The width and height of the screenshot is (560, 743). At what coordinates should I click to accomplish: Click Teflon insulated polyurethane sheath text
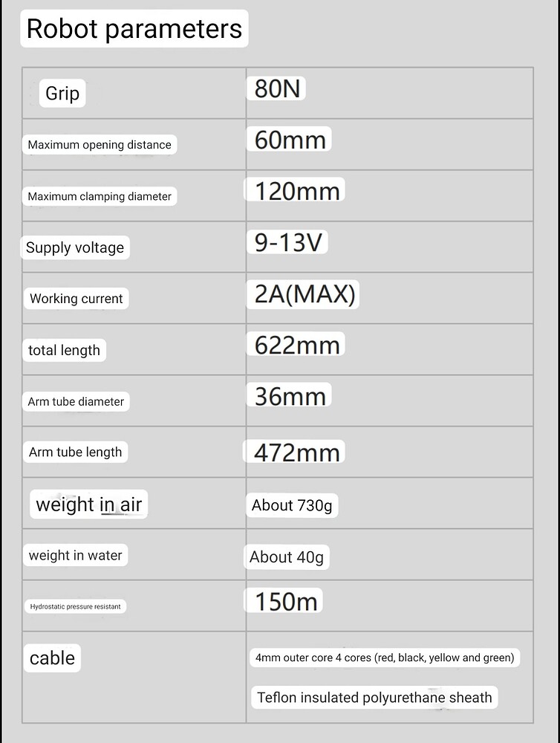(374, 698)
